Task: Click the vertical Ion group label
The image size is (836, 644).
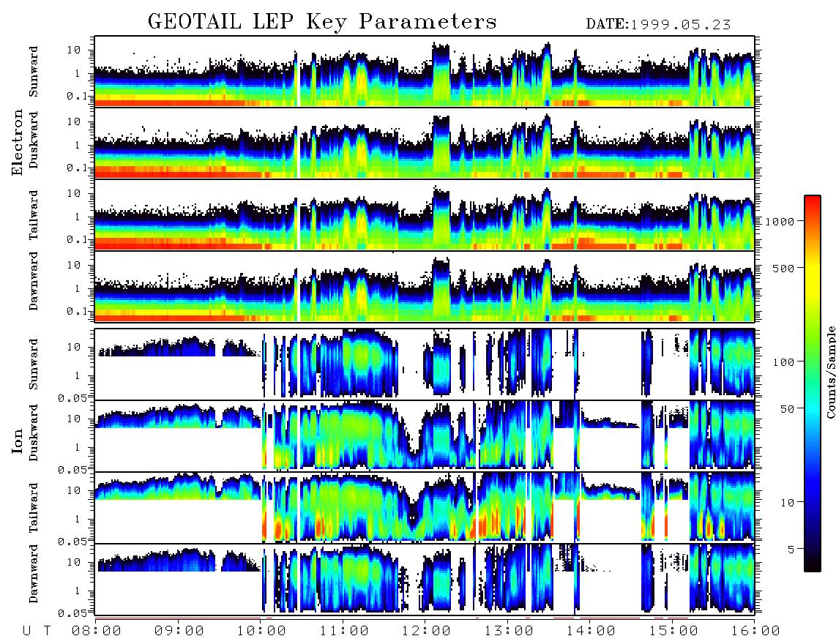Action: point(17,441)
